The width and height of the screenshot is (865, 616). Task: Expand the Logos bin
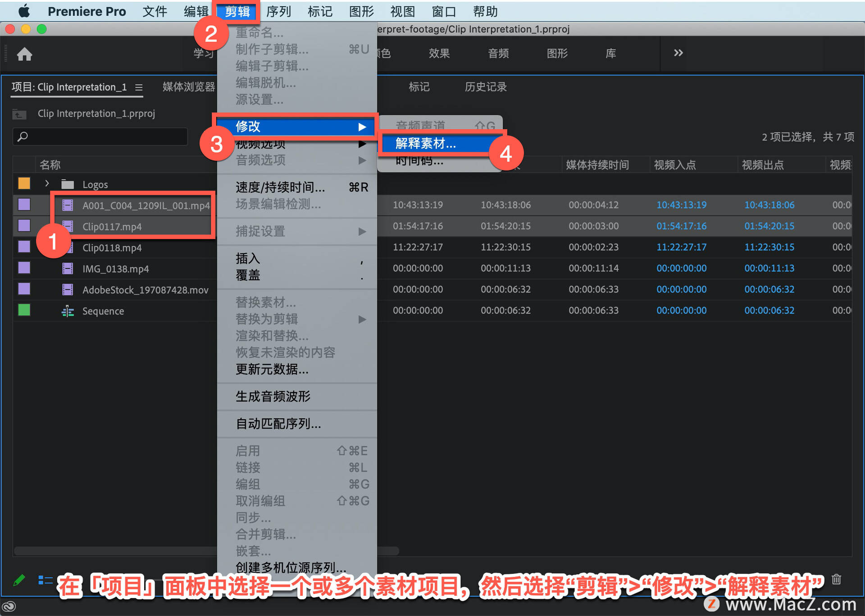[47, 184]
